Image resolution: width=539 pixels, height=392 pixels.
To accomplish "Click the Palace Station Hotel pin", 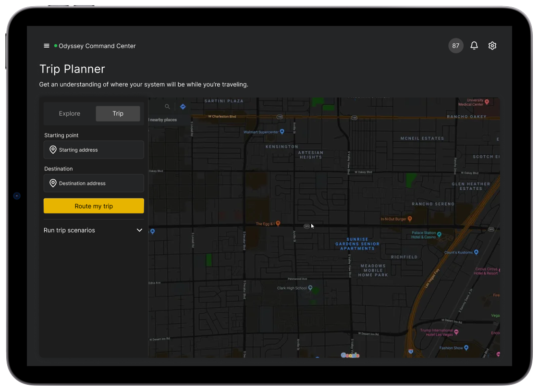I will (x=439, y=235).
